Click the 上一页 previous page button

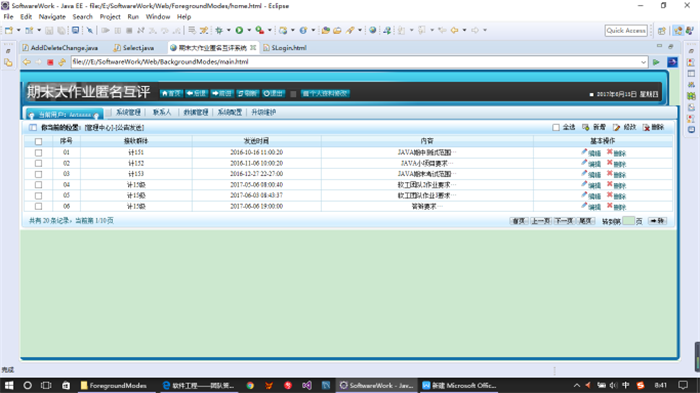point(540,221)
